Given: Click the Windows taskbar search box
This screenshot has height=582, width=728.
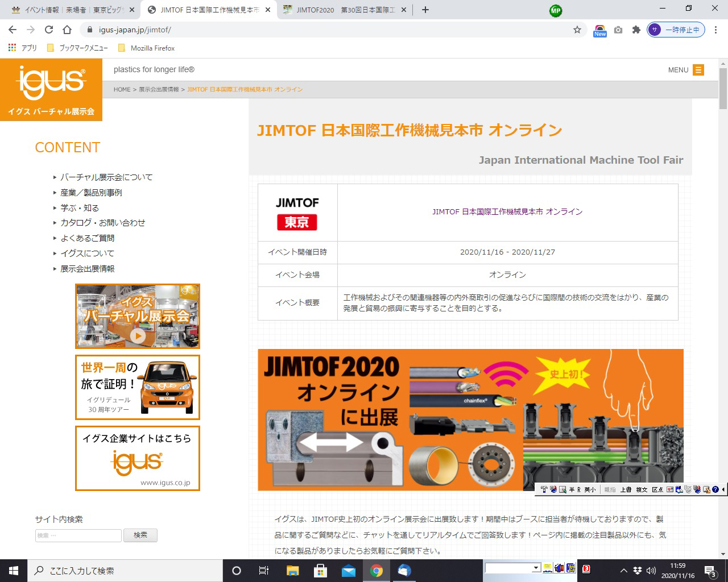Looking at the screenshot, I should click(x=125, y=571).
